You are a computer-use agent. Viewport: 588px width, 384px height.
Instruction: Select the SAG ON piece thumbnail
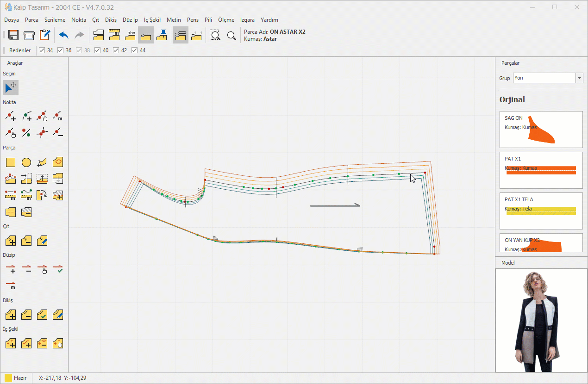click(x=541, y=130)
